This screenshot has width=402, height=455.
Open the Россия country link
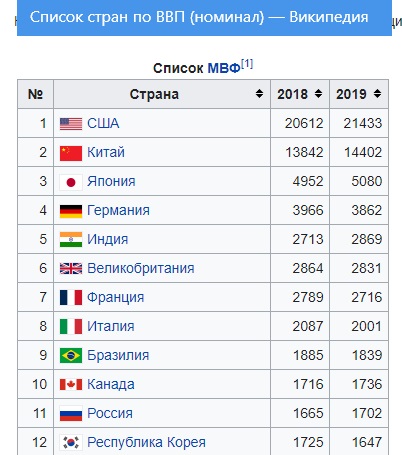tap(110, 413)
